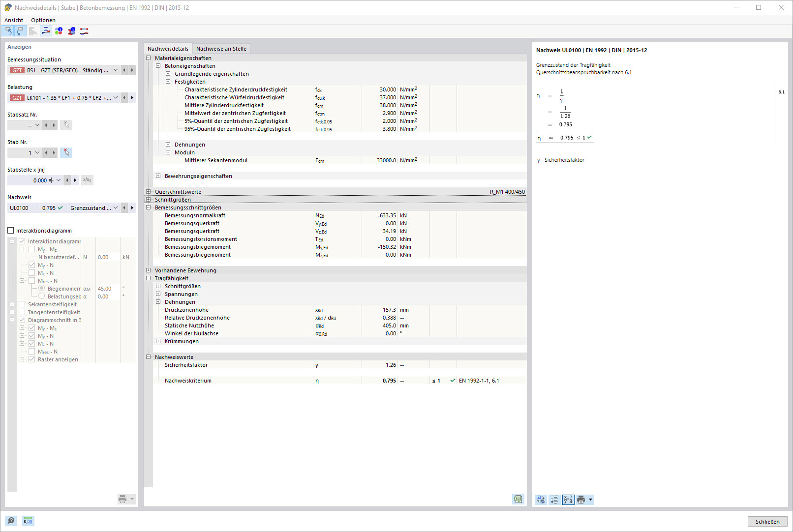This screenshot has width=793, height=532.
Task: Open the Ansicht menu
Action: pyautogui.click(x=14, y=20)
